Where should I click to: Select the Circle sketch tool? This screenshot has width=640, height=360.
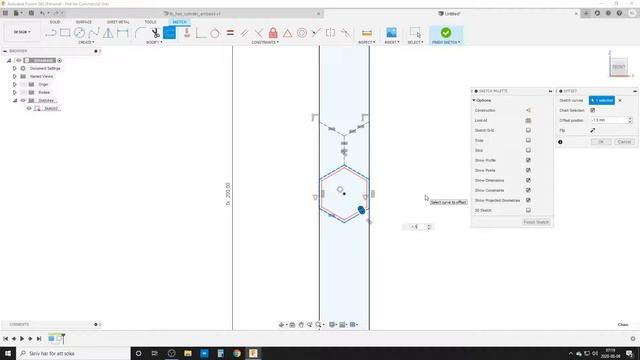click(80, 33)
